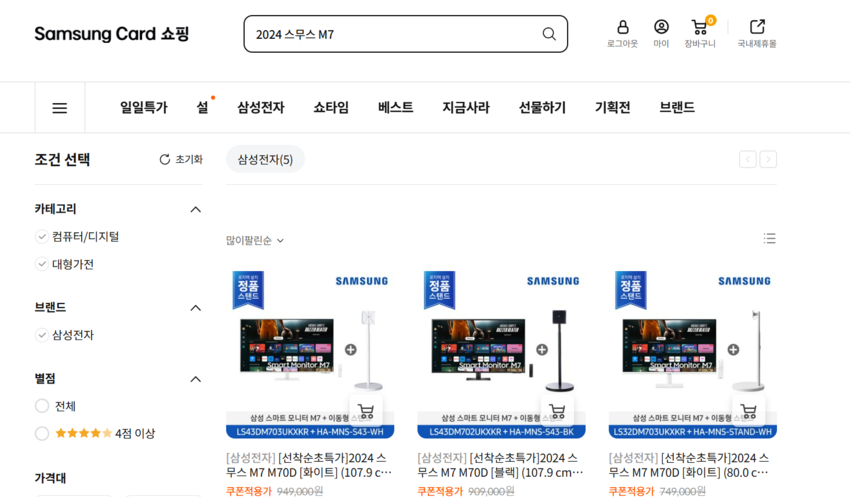This screenshot has height=497, width=850.
Task: Collapse the 카테고리 filter section
Action: pos(196,209)
